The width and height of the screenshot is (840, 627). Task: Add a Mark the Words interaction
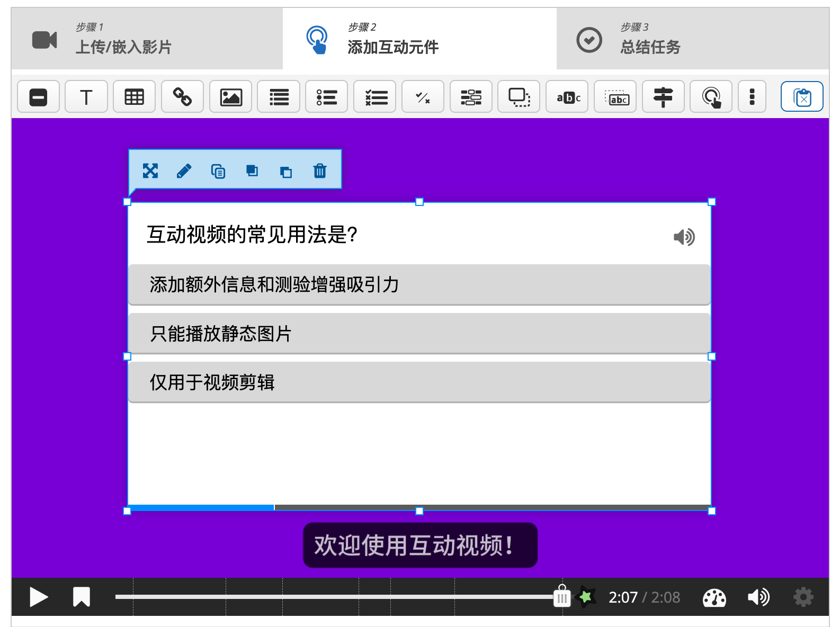pos(567,96)
